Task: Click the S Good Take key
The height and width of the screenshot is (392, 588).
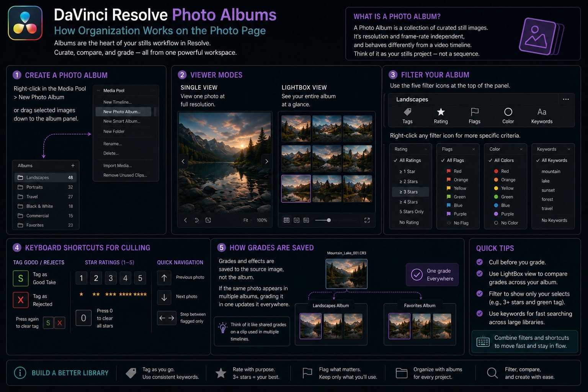Action: coord(21,278)
